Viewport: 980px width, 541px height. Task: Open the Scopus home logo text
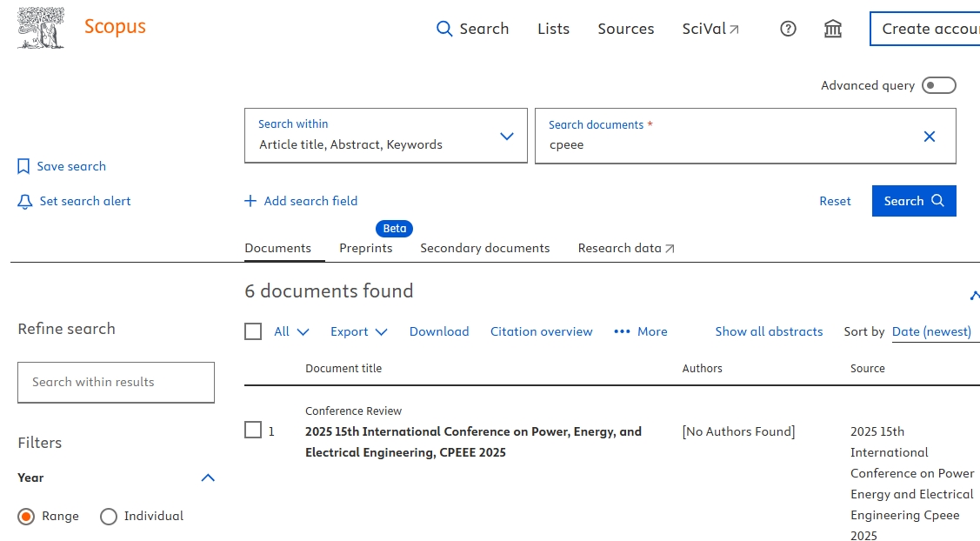[115, 26]
